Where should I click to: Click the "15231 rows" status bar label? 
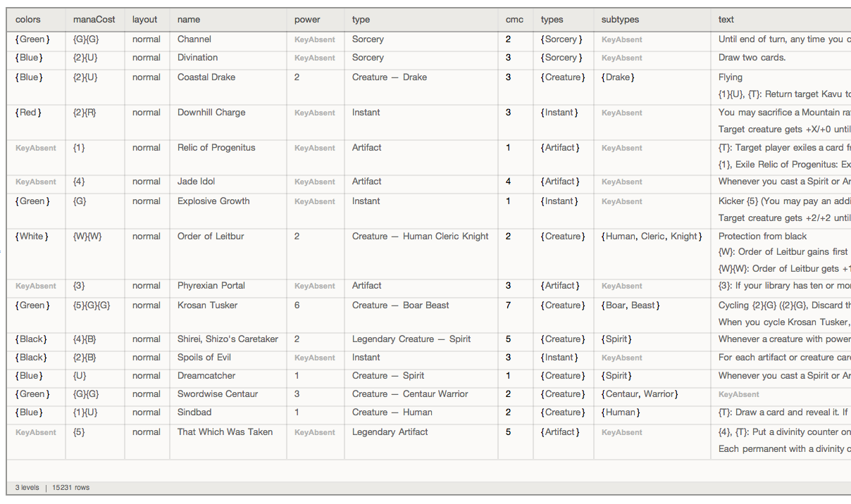[x=70, y=487]
